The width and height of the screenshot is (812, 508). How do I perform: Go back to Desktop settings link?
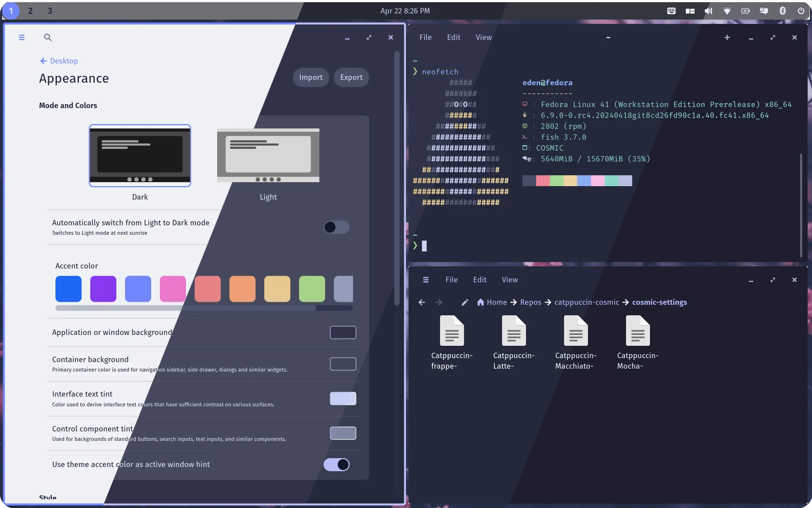click(59, 61)
